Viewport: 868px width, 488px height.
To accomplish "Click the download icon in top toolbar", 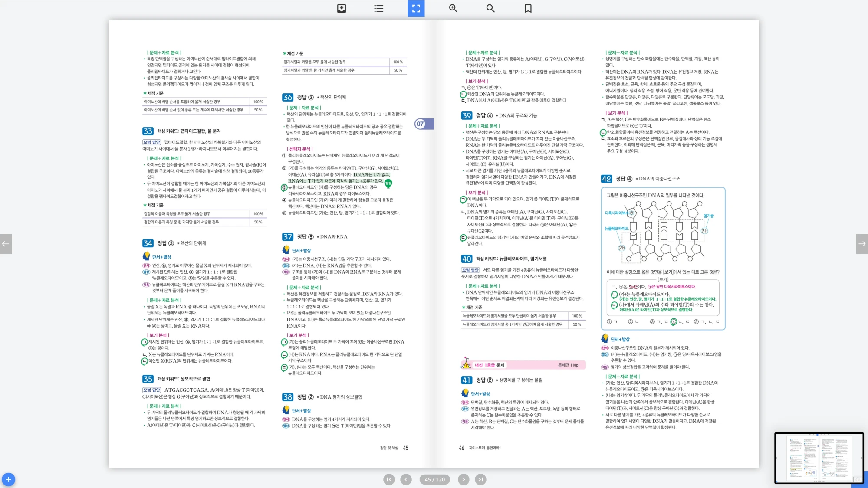I will [x=342, y=8].
